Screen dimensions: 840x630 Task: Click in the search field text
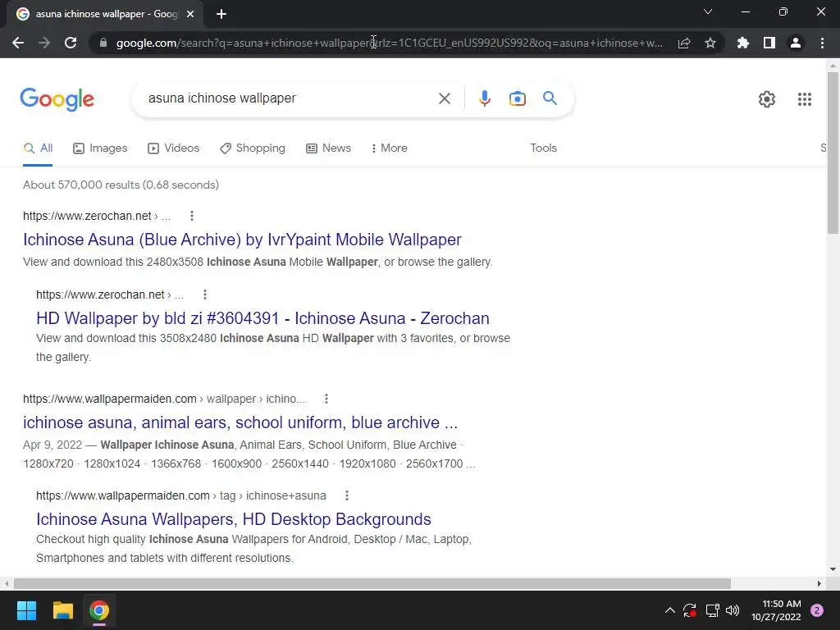221,98
